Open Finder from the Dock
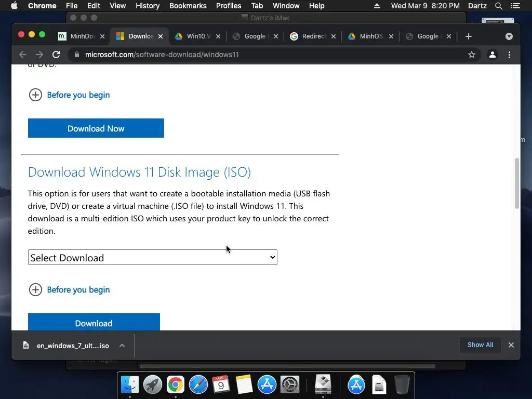 130,385
